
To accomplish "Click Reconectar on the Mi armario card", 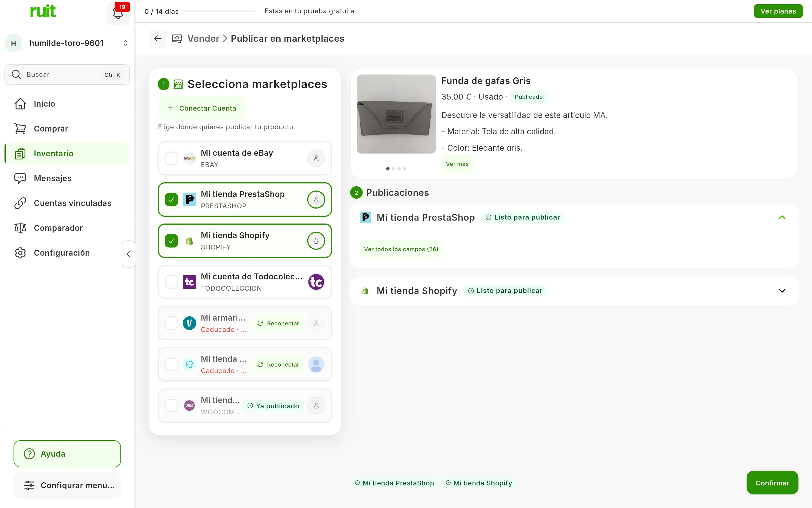I will 278,323.
